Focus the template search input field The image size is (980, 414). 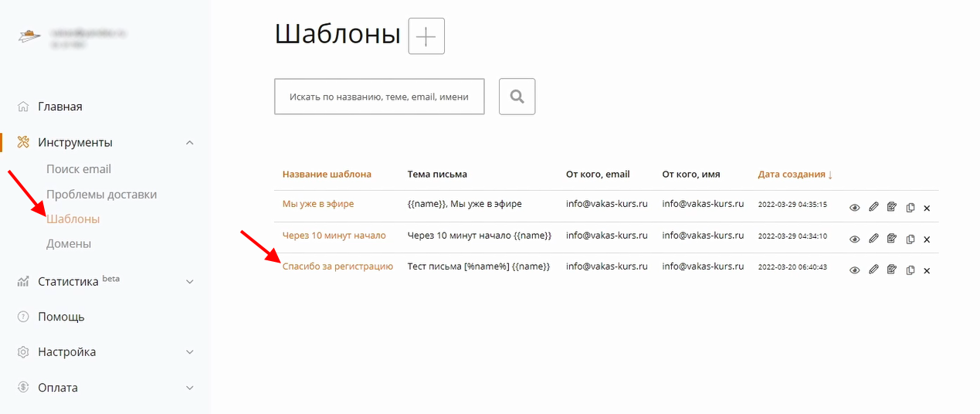[x=379, y=97]
